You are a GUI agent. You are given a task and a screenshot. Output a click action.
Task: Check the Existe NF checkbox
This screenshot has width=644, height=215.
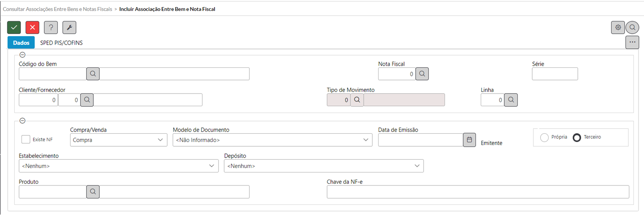pos(26,140)
